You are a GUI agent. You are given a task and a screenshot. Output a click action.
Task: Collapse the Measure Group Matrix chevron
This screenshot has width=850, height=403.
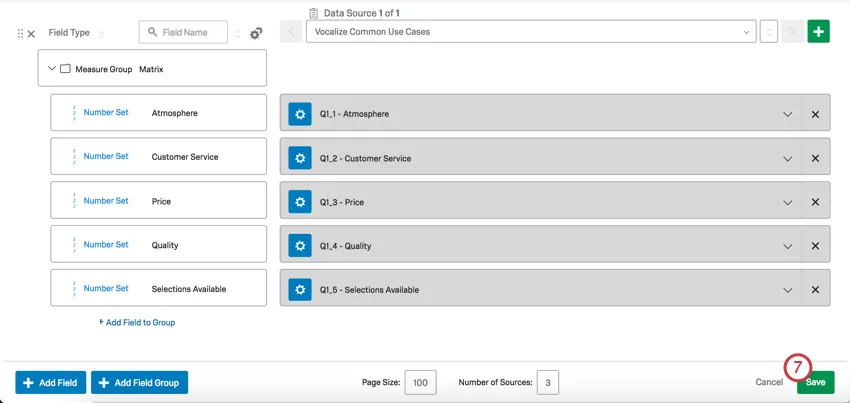(x=52, y=69)
